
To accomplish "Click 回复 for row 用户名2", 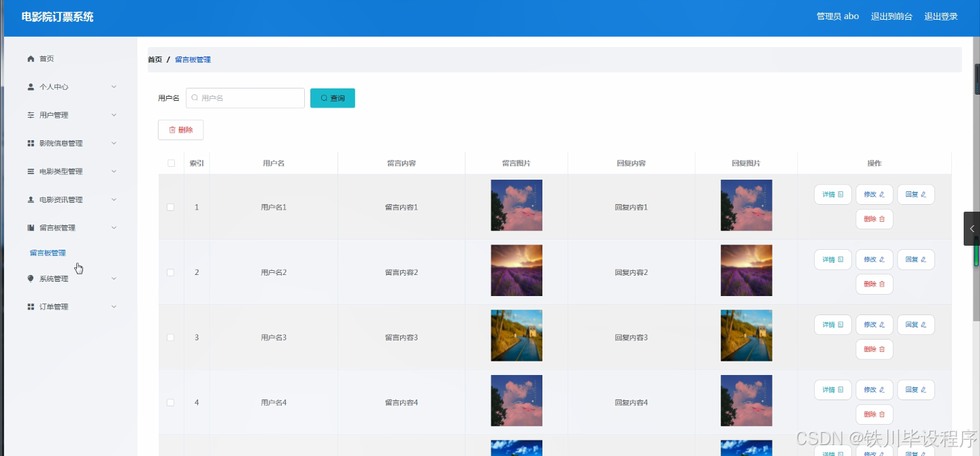I will pos(916,260).
